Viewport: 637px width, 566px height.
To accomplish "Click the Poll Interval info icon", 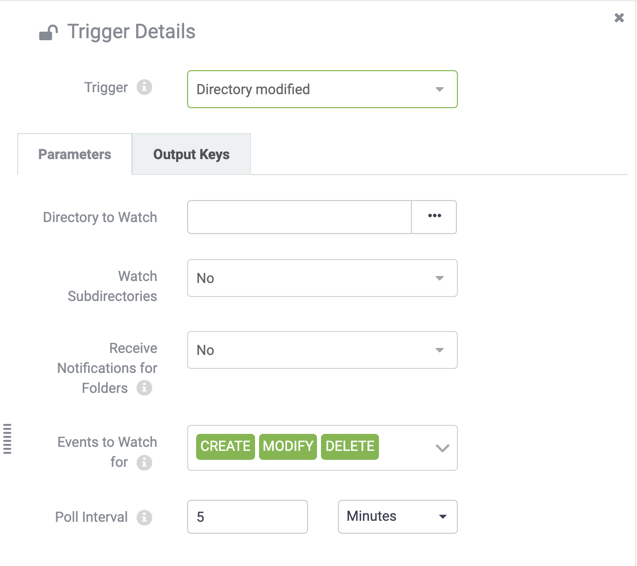I will pyautogui.click(x=144, y=517).
